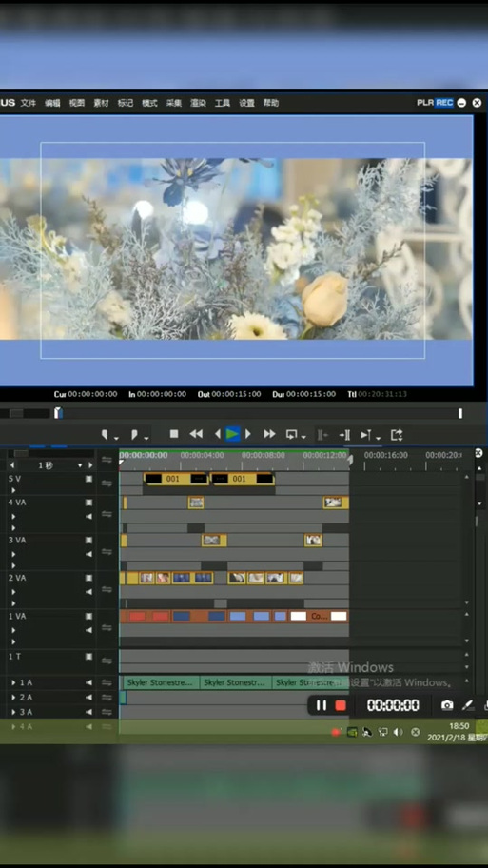
Task: Pause the screen recording
Action: (321, 705)
